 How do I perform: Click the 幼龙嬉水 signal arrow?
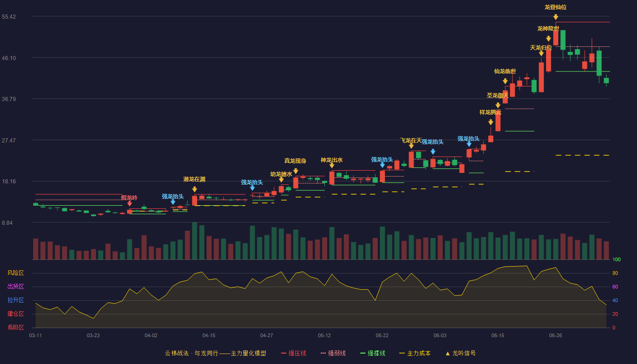click(281, 180)
